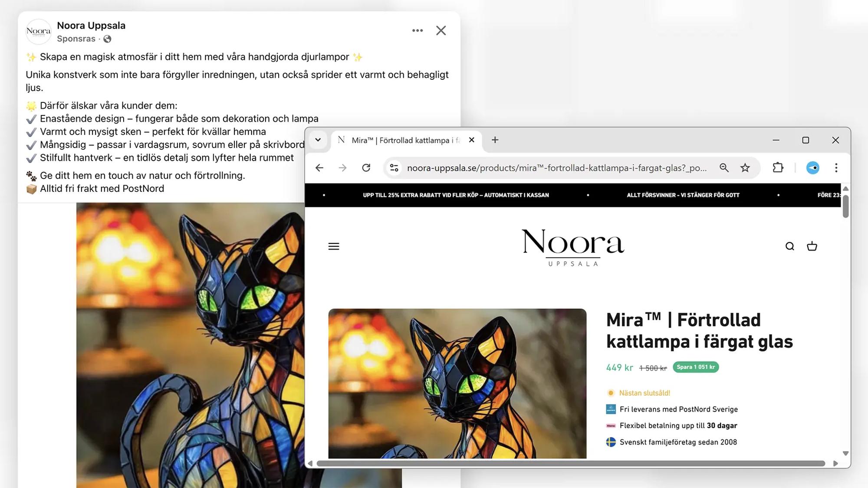This screenshot has width=868, height=488.
Task: Click 'Allt försvinner – vi stänger för gott' banner
Action: point(683,195)
